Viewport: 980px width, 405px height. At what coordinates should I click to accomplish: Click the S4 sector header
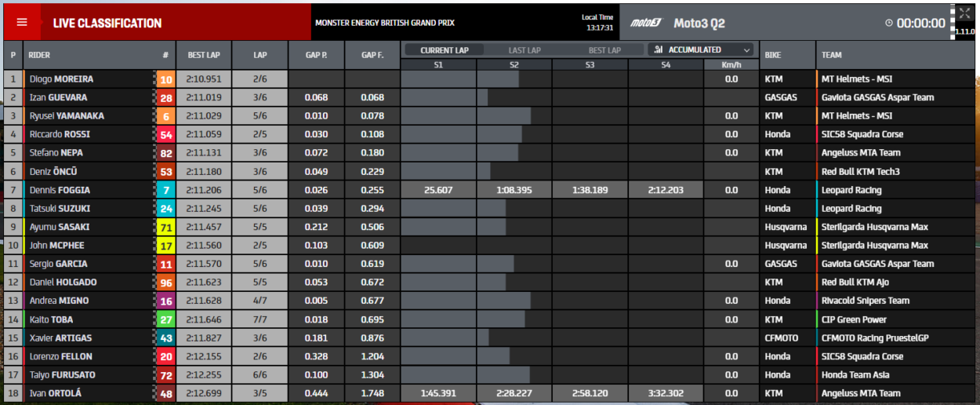click(x=666, y=64)
